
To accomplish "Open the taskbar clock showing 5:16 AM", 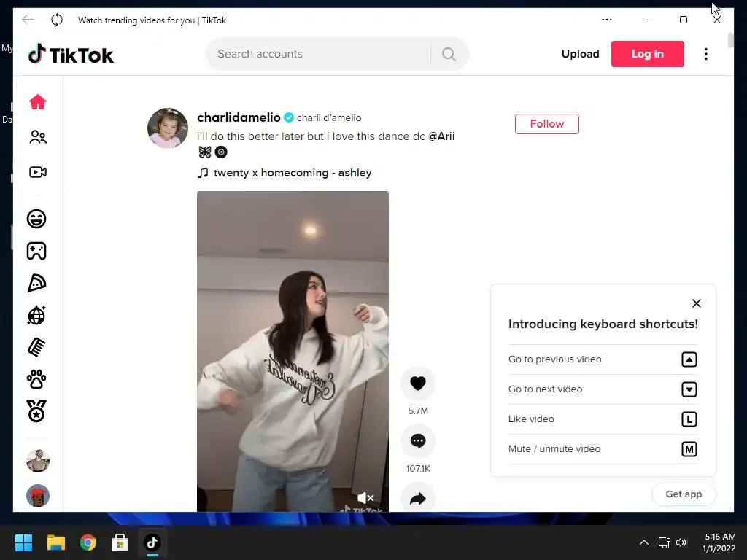I will tap(719, 542).
